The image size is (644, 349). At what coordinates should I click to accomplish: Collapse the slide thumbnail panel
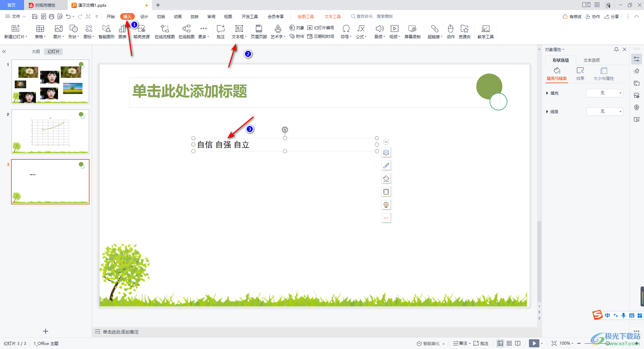pos(4,52)
